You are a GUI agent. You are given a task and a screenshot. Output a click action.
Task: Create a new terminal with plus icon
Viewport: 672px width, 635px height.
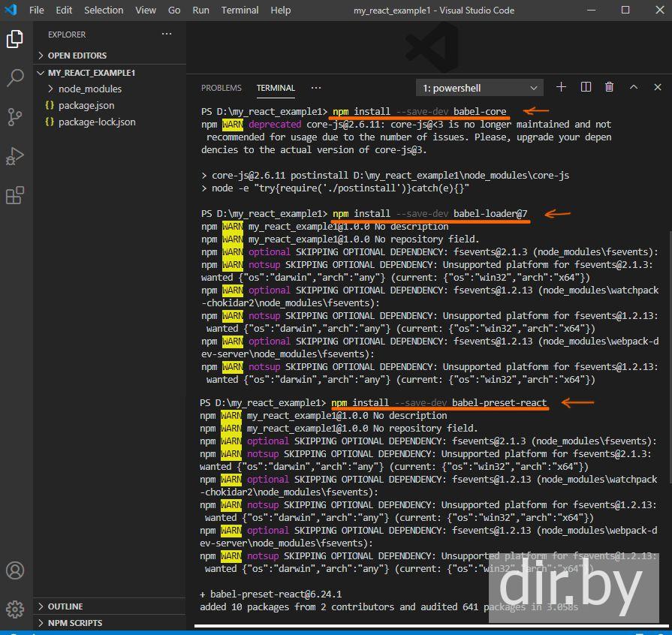(561, 88)
